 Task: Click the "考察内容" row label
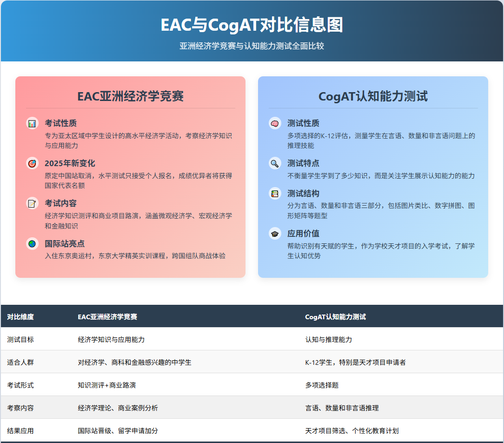(20, 408)
